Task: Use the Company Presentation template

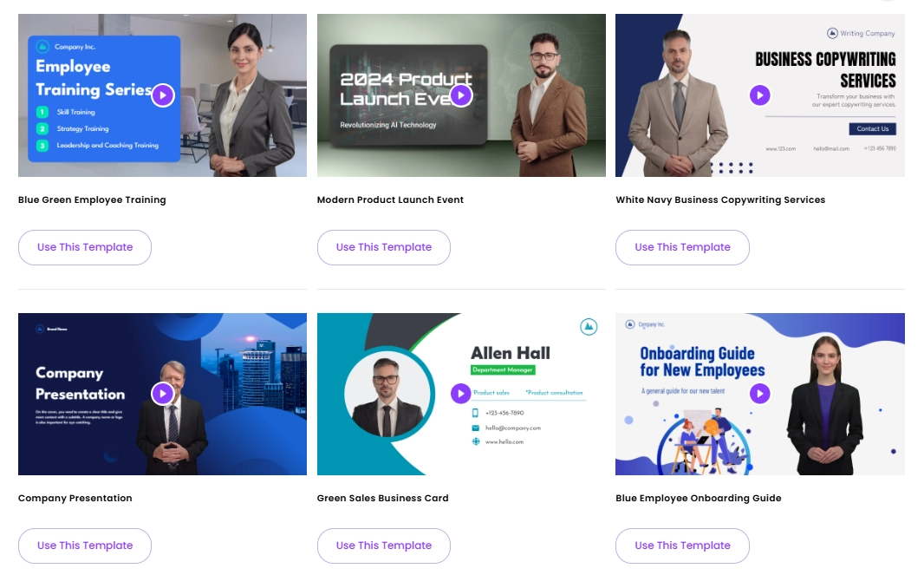Action: (x=85, y=546)
